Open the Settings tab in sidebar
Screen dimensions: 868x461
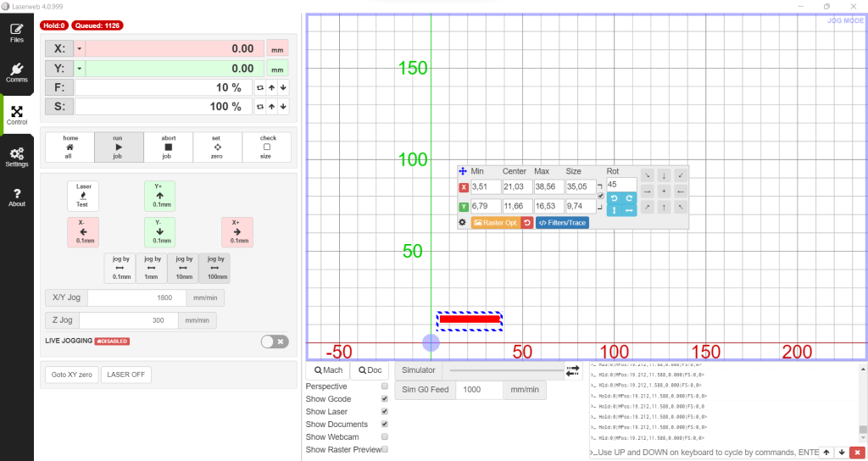click(17, 157)
